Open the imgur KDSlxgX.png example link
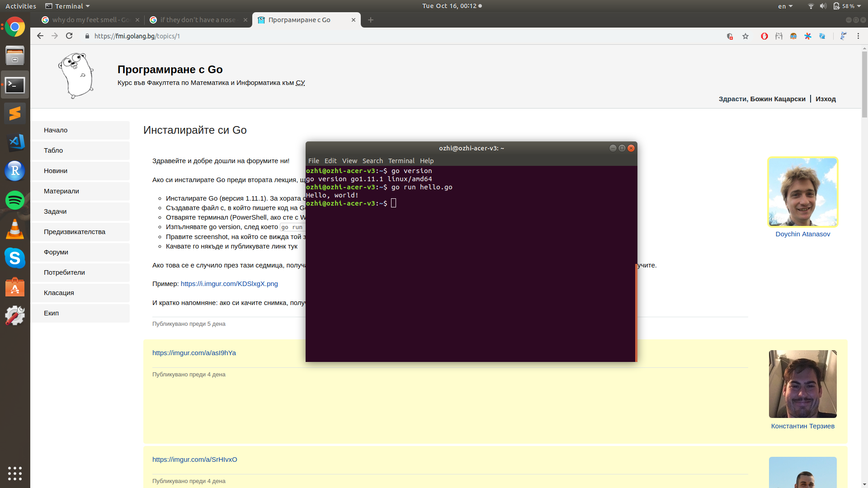The height and width of the screenshot is (488, 868). coord(229,284)
